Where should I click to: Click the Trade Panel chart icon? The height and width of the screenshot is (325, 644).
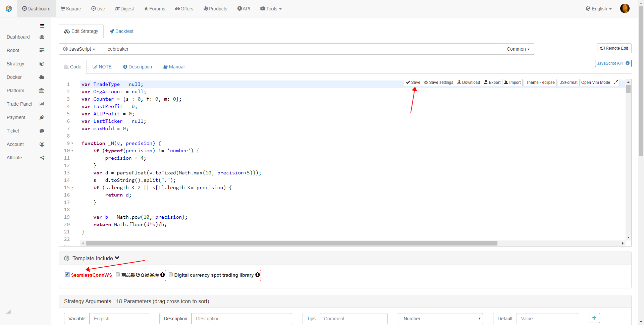coord(42,104)
